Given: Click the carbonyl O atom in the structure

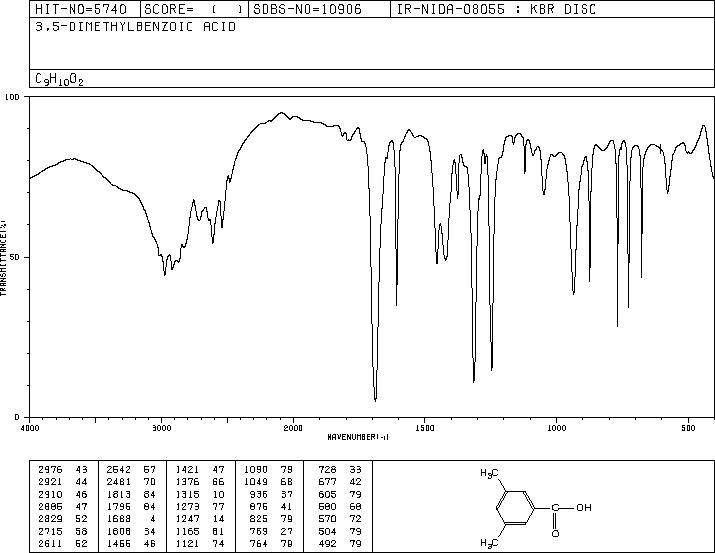Looking at the screenshot, I should pyautogui.click(x=555, y=533).
